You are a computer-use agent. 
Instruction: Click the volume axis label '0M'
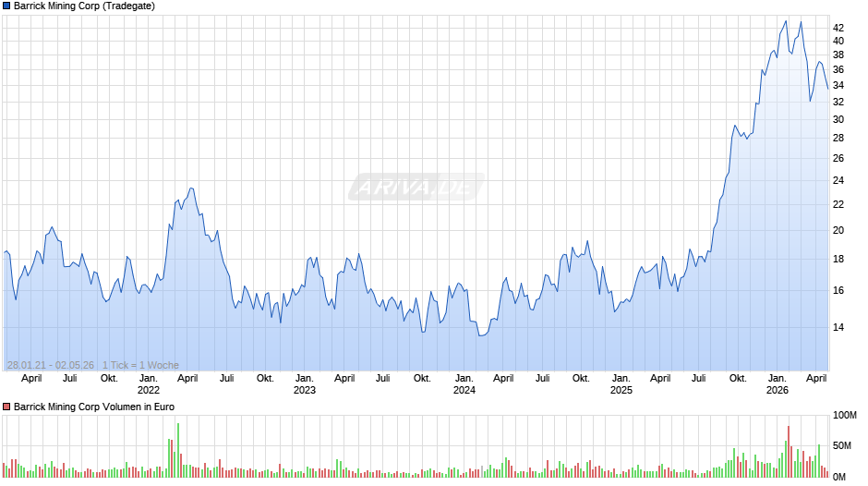pyautogui.click(x=839, y=477)
